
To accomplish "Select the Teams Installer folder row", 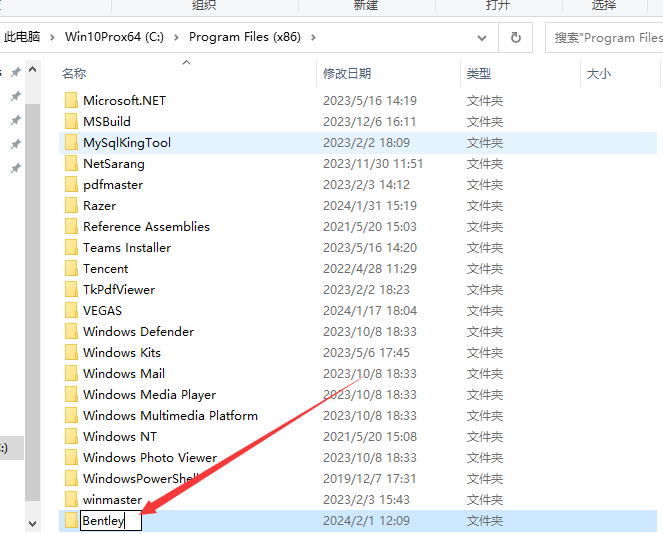I will (x=127, y=248).
